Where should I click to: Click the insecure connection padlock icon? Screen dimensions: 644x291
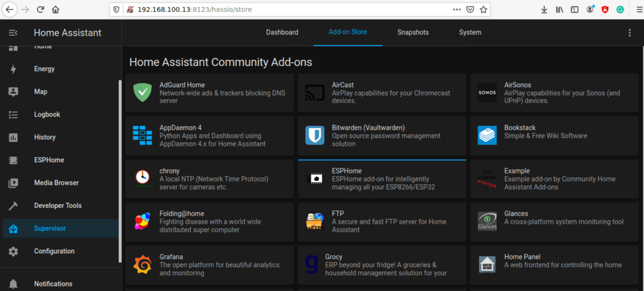[x=130, y=9]
